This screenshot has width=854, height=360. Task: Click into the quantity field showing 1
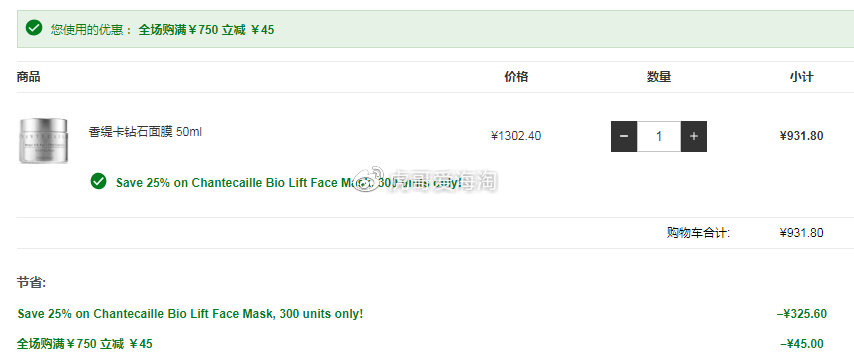point(659,136)
